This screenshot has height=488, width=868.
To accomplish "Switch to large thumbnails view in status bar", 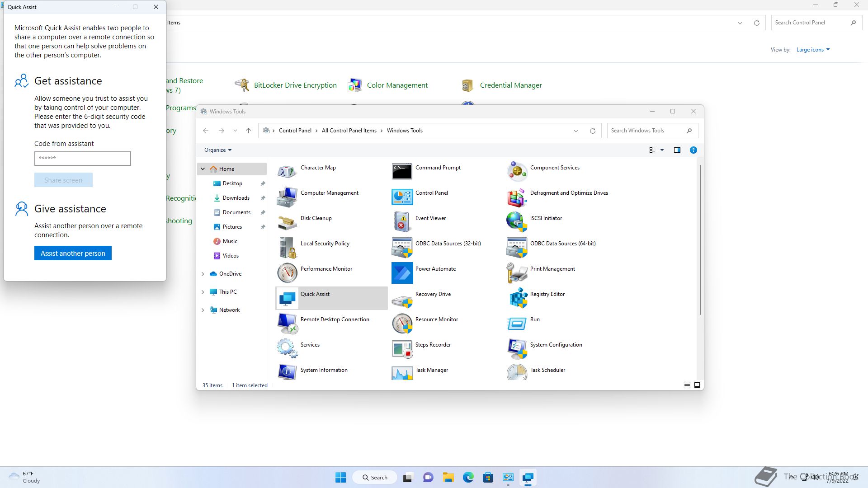I will pos(697,385).
